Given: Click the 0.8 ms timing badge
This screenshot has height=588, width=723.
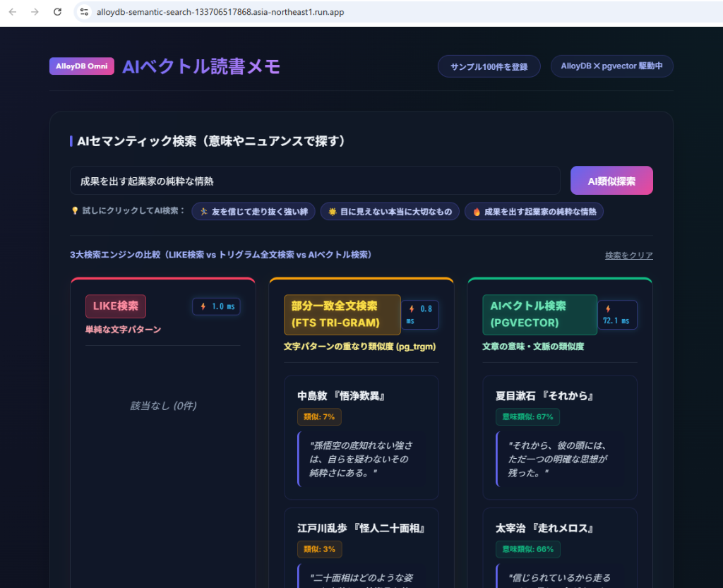Looking at the screenshot, I should 420,315.
